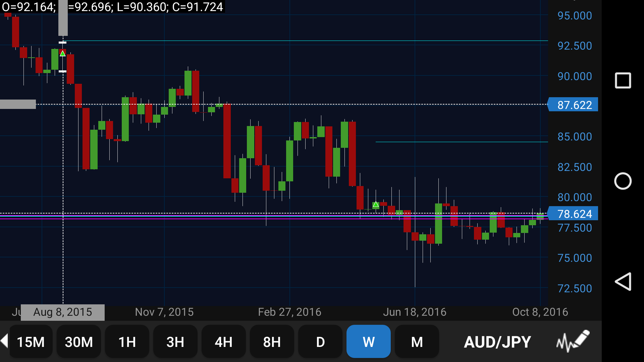644x362 pixels.
Task: Tap the 78.624 current price label
Action: point(574,214)
